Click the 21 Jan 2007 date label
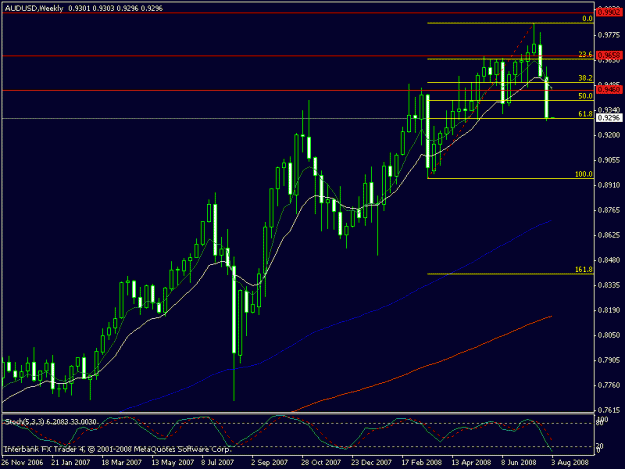625x469 pixels. point(71,463)
